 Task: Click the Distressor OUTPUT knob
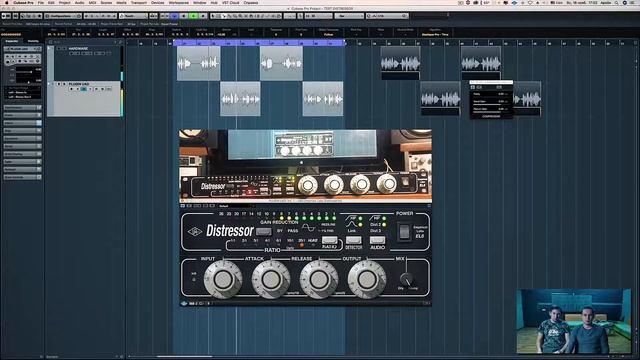367,279
